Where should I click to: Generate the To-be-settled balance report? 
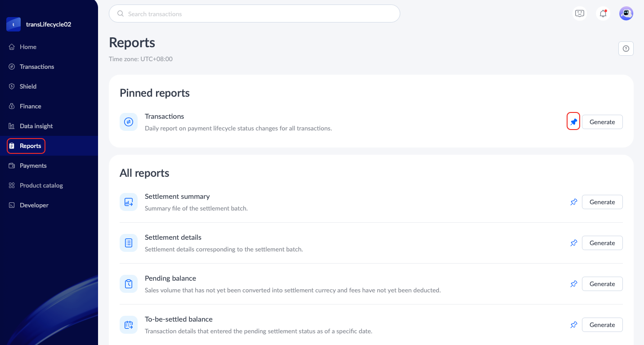[x=602, y=325]
